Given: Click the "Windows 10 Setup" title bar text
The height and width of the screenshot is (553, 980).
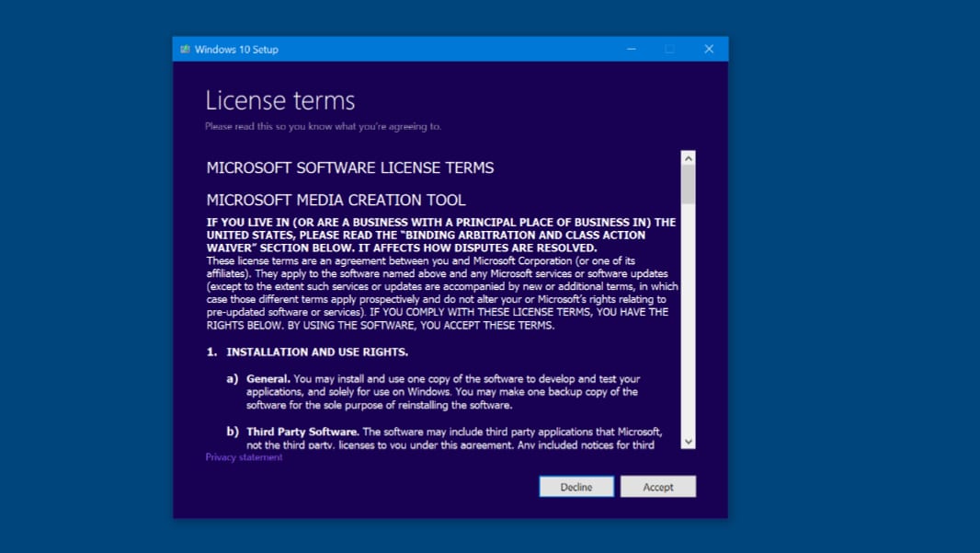Looking at the screenshot, I should (x=236, y=50).
